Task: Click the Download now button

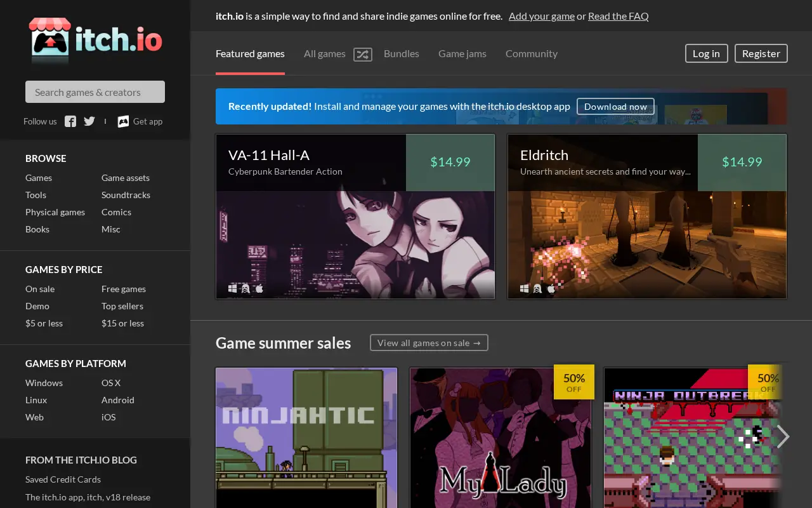Action: (x=615, y=107)
